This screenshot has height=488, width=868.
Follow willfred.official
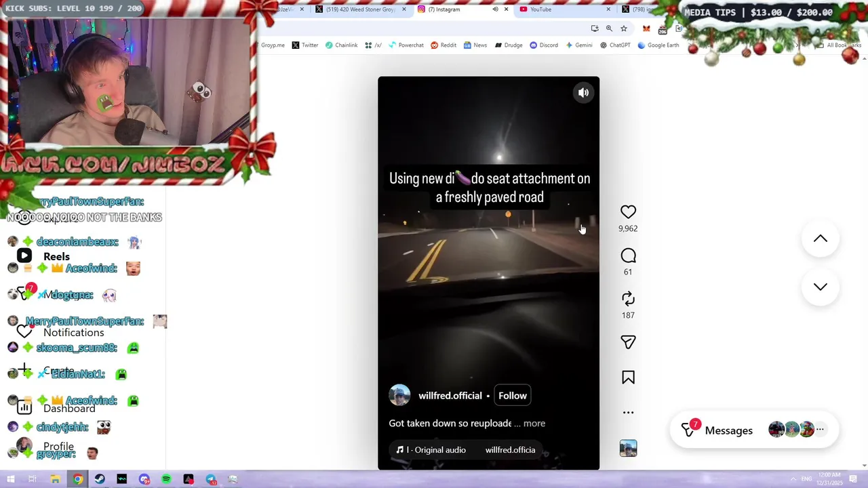[x=513, y=396]
